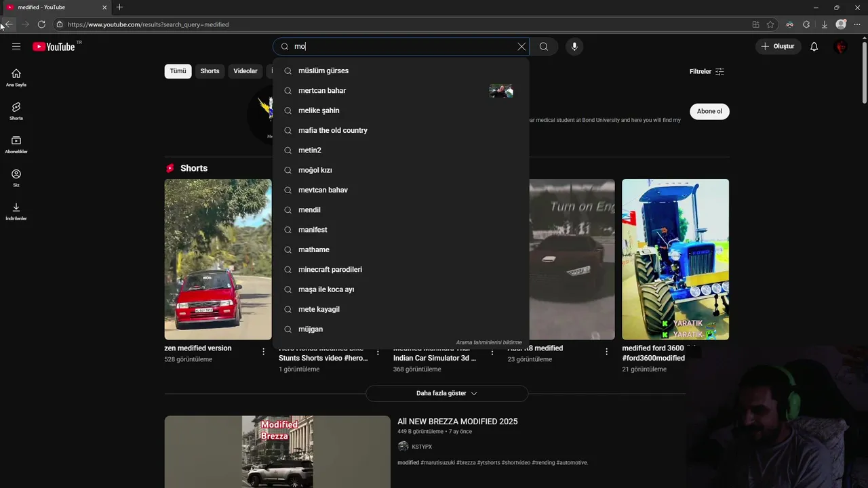Choose suggestion müjgan
The width and height of the screenshot is (868, 488).
click(x=401, y=329)
